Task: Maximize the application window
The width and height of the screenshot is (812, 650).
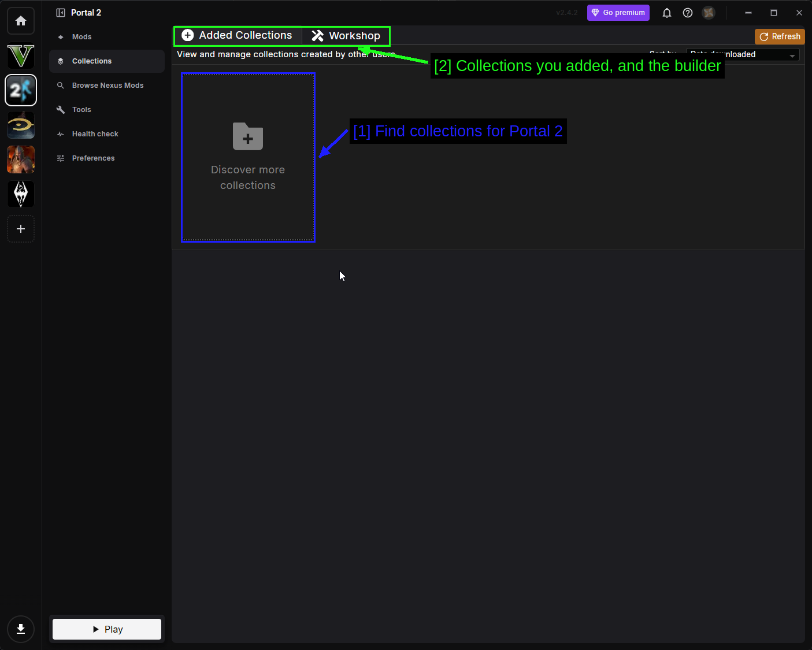Action: (x=774, y=13)
